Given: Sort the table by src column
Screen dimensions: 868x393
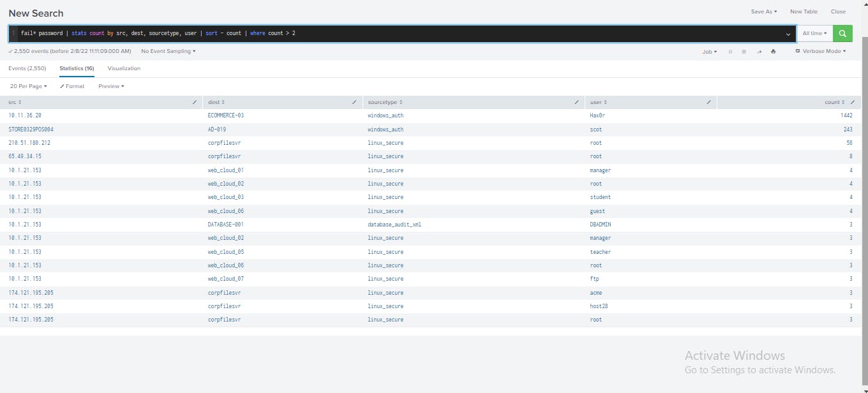Looking at the screenshot, I should [15, 102].
